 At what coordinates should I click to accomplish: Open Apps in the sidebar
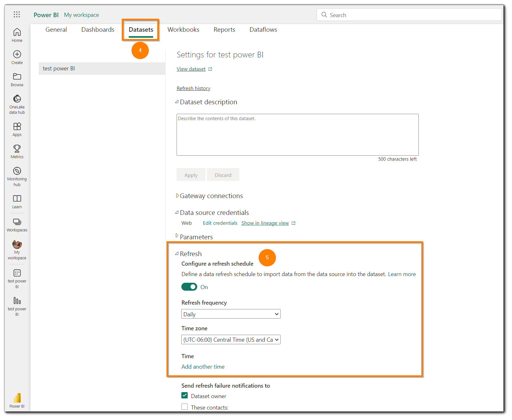[17, 129]
